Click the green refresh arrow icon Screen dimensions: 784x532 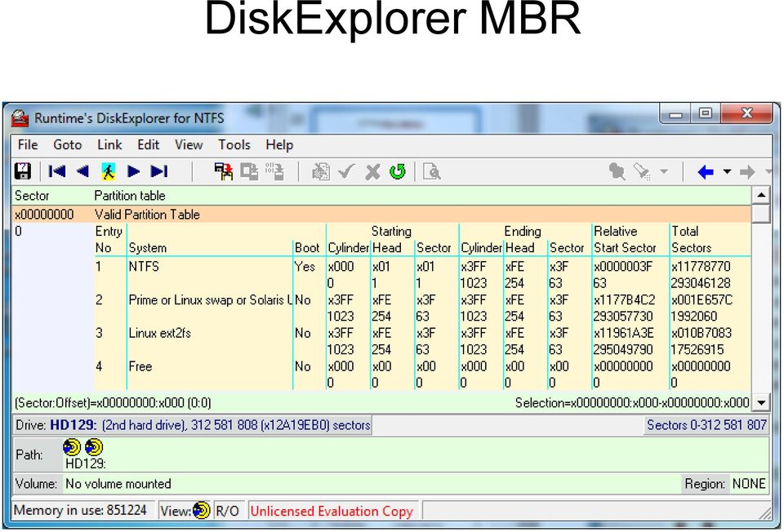tap(398, 171)
